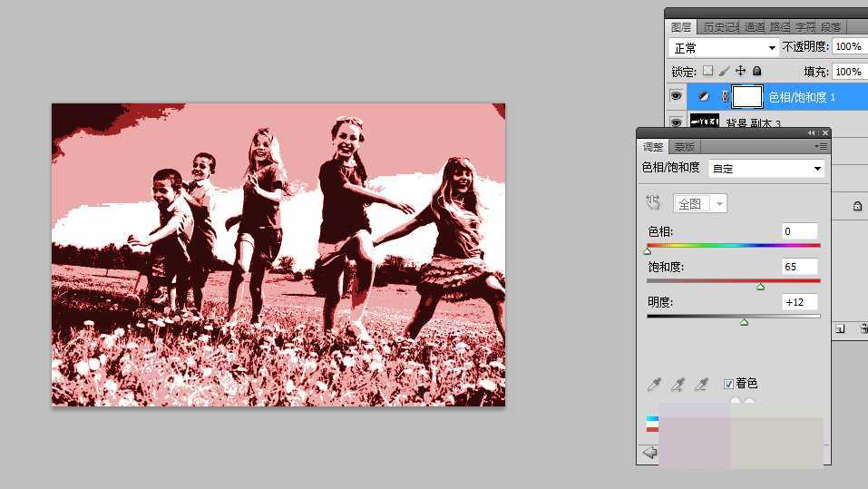Click the 饱和度 saturation value field
Viewport: 868px width, 489px height.
click(x=800, y=267)
